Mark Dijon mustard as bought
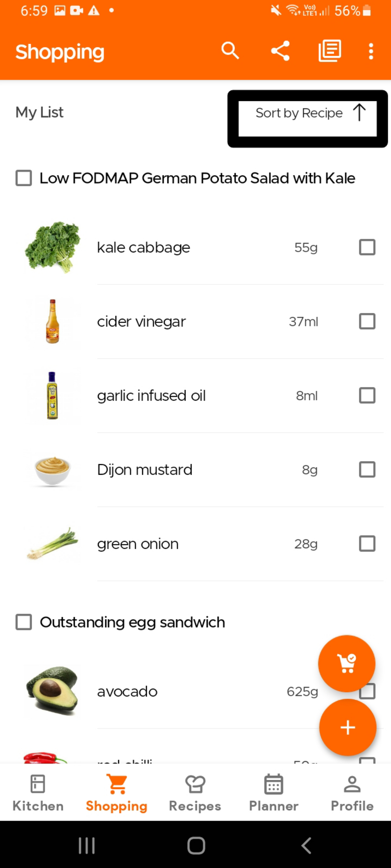Viewport: 391px width, 868px height. (367, 470)
